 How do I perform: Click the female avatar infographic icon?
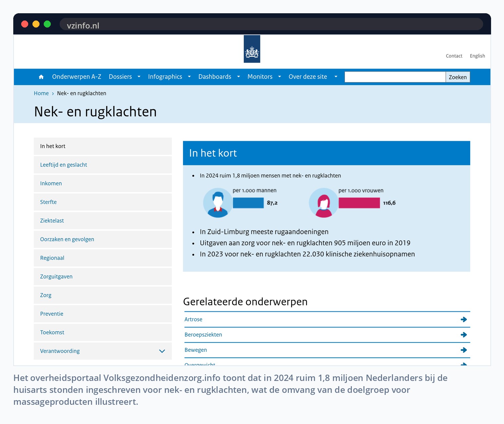point(324,203)
